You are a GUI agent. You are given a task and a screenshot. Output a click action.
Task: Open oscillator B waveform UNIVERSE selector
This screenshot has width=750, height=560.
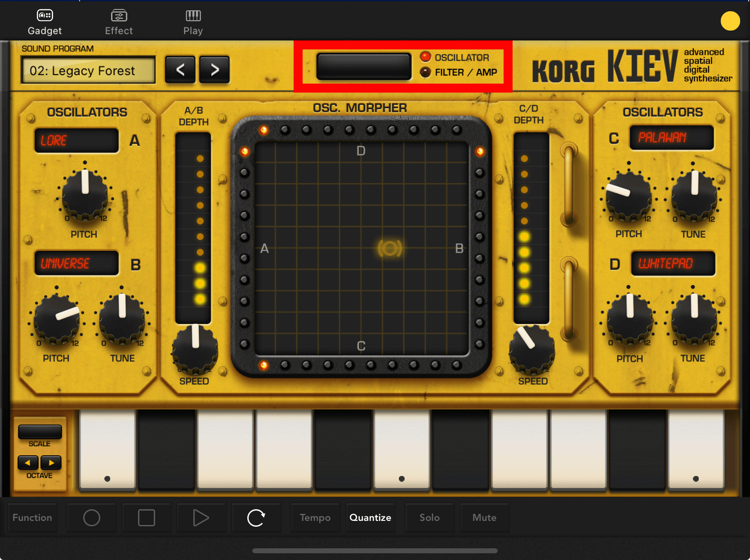[x=76, y=263]
